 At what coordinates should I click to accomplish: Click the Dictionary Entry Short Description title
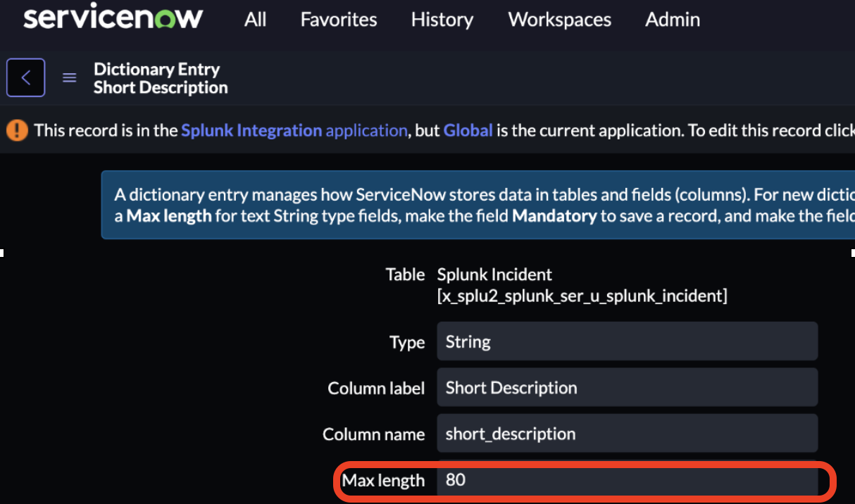coord(161,78)
